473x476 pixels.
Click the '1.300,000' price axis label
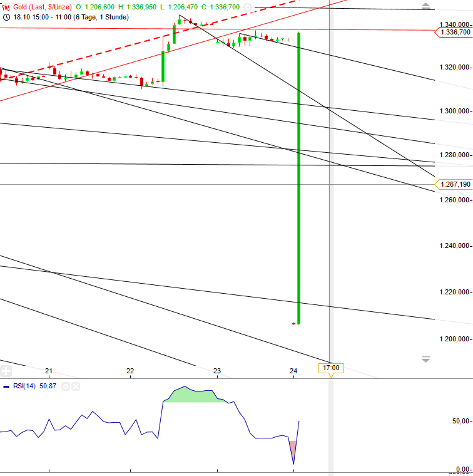(454, 111)
